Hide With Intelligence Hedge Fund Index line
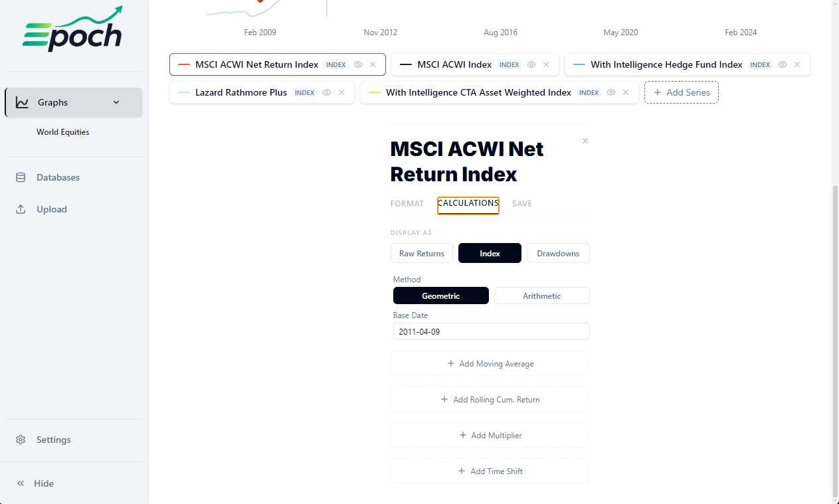 click(x=783, y=64)
